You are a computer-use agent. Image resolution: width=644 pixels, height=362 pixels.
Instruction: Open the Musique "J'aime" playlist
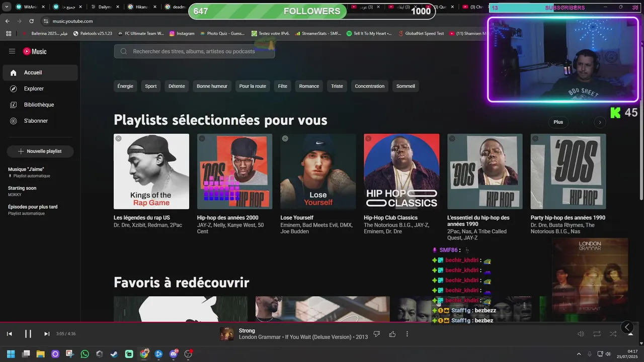pos(29,172)
